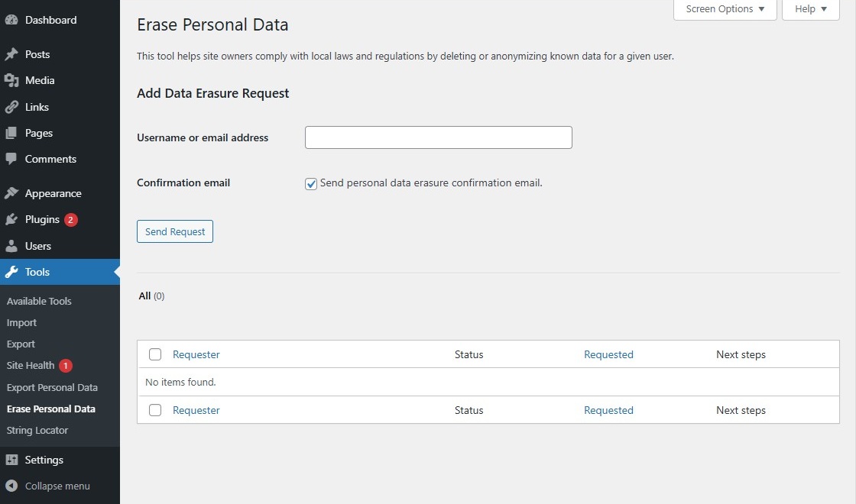This screenshot has height=504, width=856.
Task: Click the Collapse menu label
Action: [57, 486]
